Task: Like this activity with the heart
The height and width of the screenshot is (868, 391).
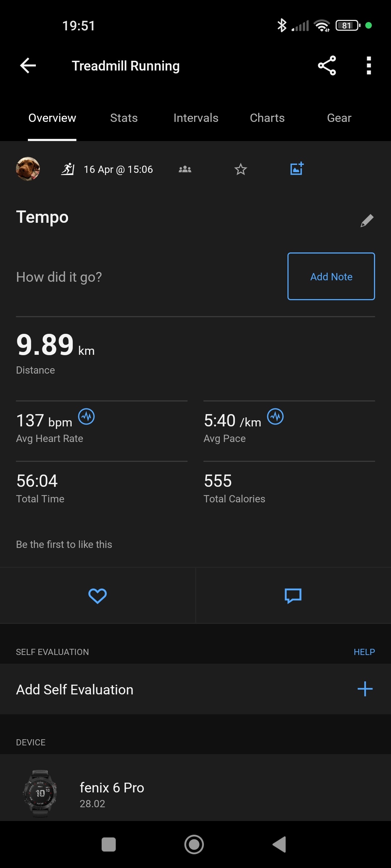Action: point(97,596)
